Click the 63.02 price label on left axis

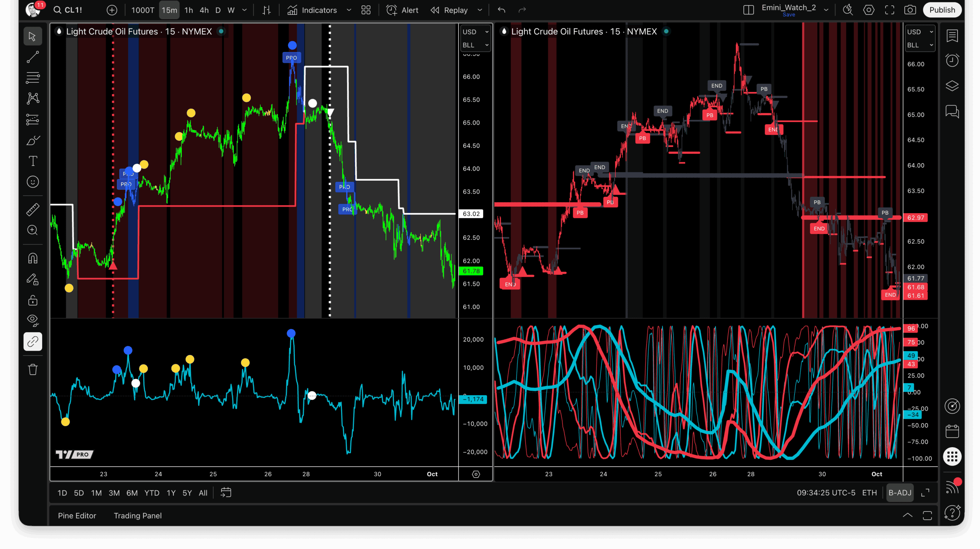pos(471,214)
